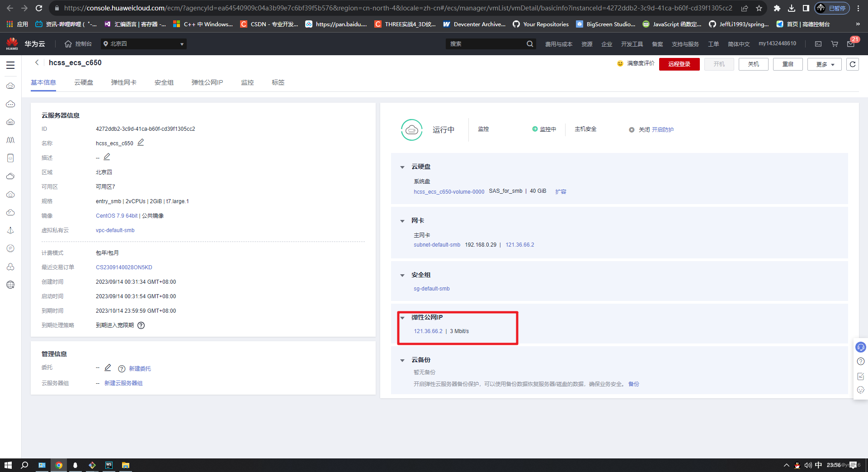Screen dimensions: 868x472
Task: Click 满意度评价 satisfaction rating
Action: pos(636,64)
